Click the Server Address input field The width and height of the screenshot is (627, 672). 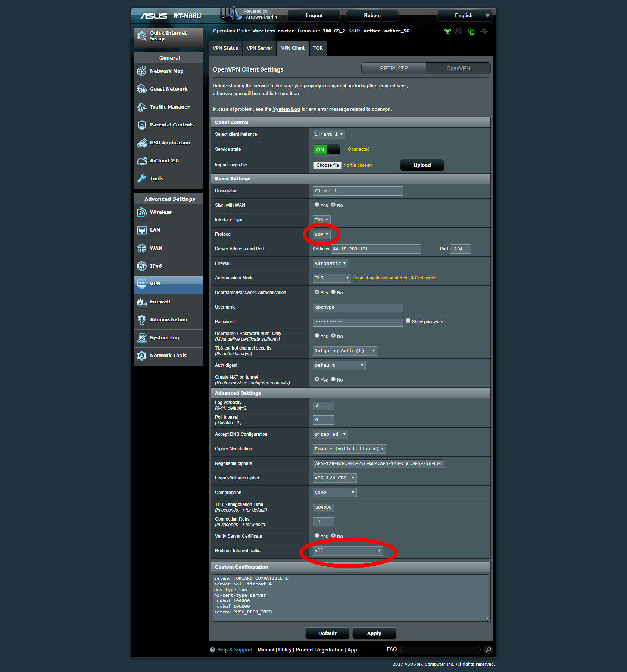[375, 249]
